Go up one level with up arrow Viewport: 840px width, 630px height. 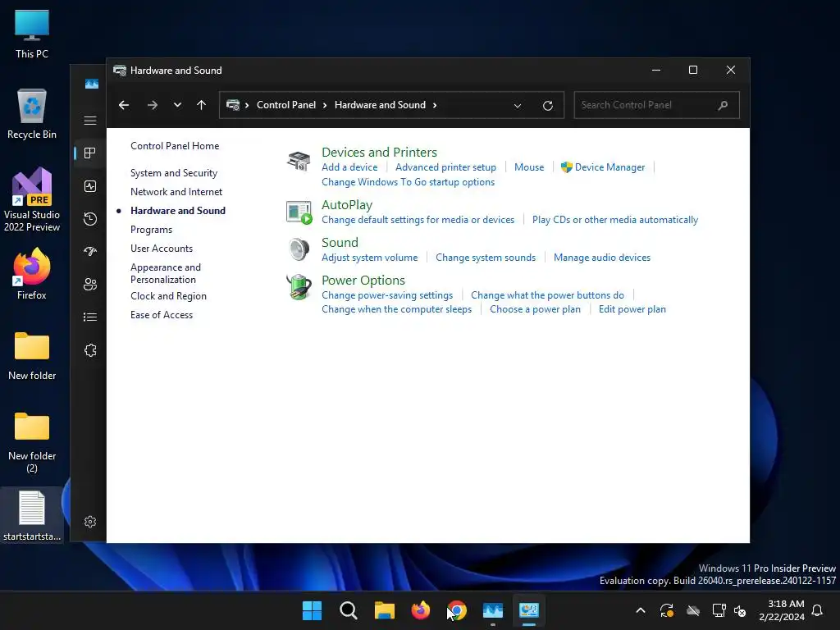(202, 105)
